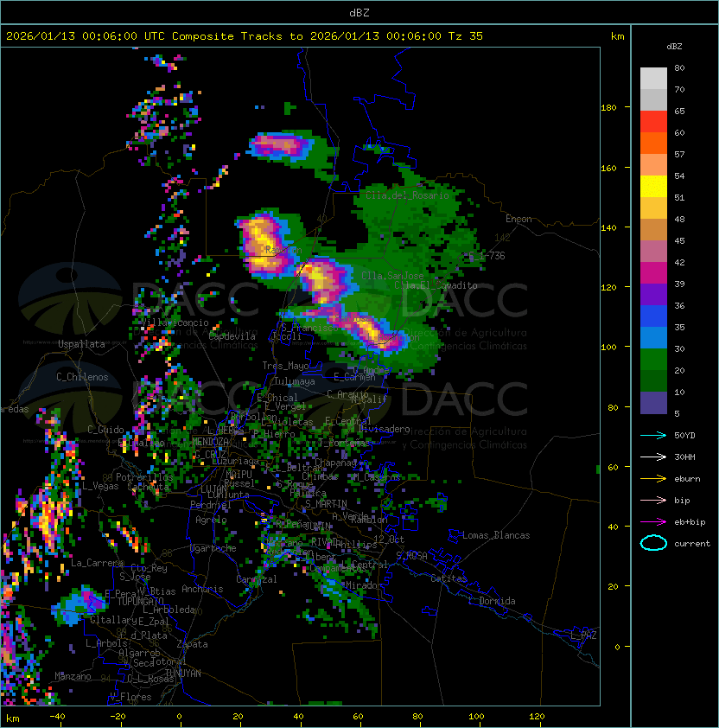Click the 'eburn' legend label

click(x=687, y=479)
